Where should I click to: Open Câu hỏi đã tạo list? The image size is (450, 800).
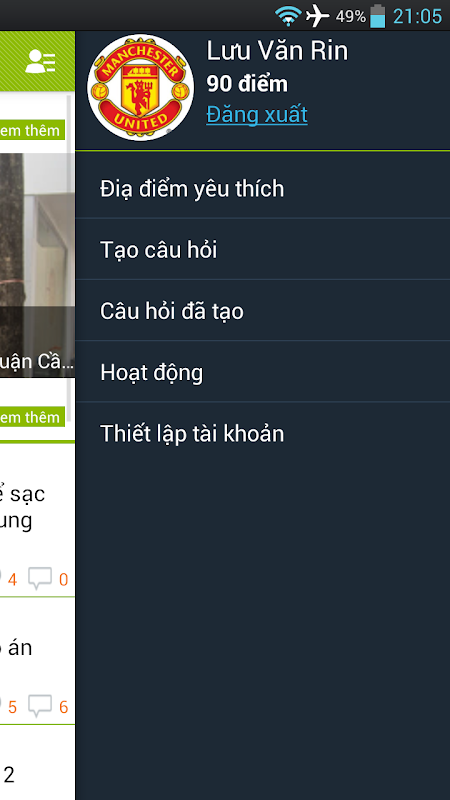click(263, 311)
